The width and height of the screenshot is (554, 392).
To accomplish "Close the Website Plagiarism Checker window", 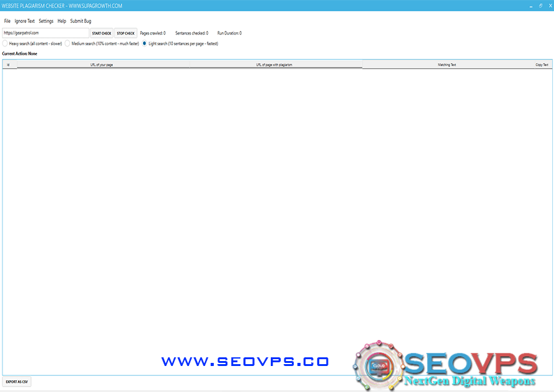I will [x=550, y=6].
